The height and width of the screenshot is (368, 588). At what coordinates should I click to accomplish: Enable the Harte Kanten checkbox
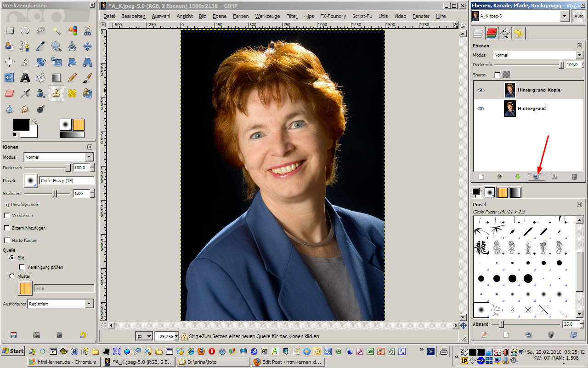(x=6, y=240)
